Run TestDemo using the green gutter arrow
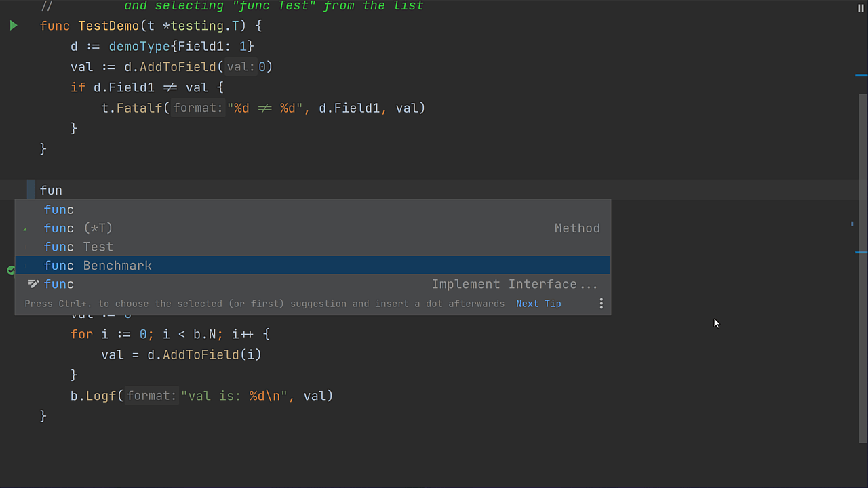868x488 pixels. [13, 25]
